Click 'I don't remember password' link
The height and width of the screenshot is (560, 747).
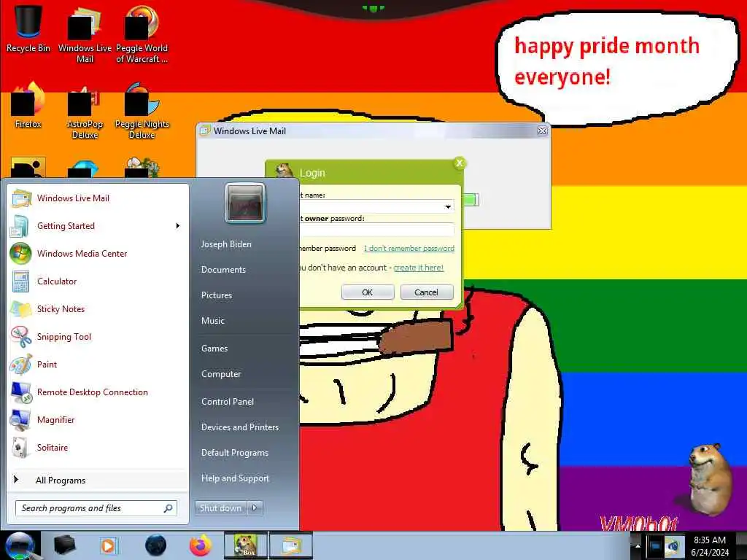coord(409,248)
